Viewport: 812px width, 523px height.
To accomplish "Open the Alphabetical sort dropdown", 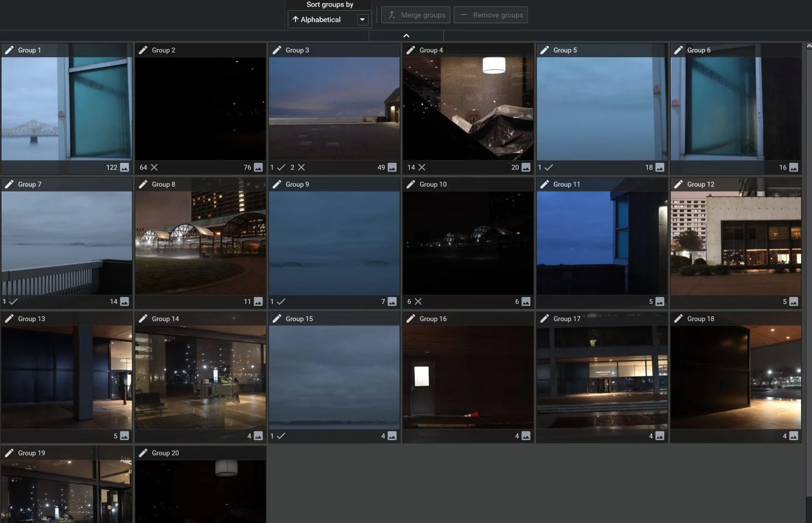I will pos(362,19).
